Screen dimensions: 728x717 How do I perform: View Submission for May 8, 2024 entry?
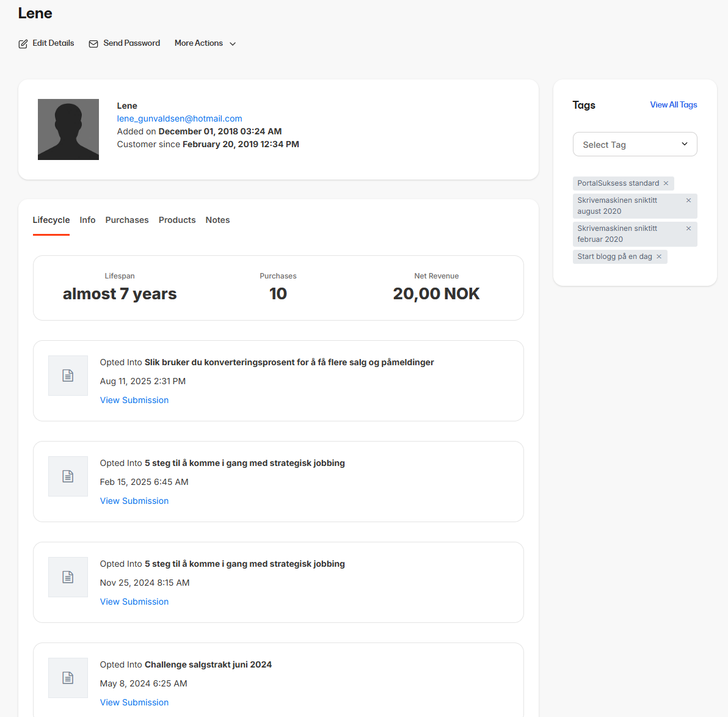[x=134, y=702]
